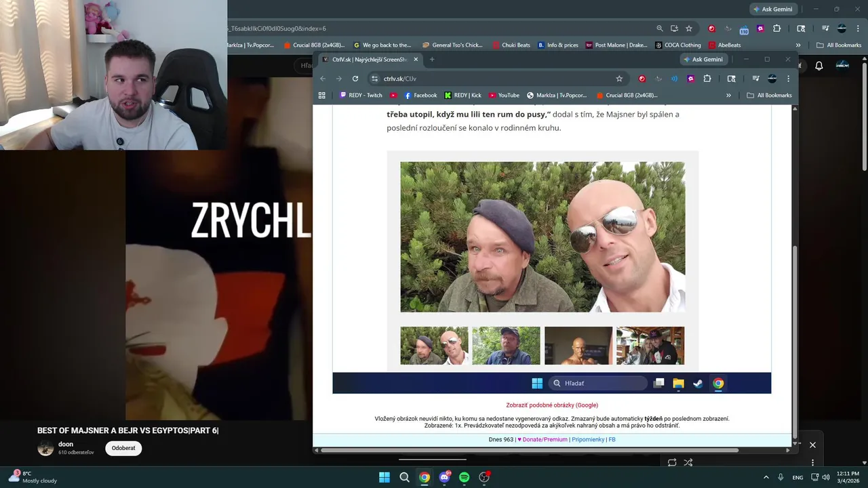
Task: Click Ask Gemini in CtrlV.sk window
Action: tap(704, 60)
